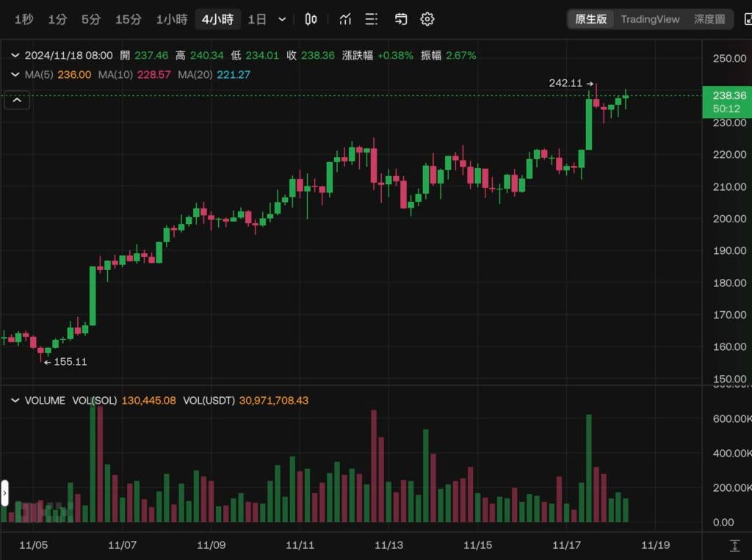Click the 200.00 price axis label

coord(729,219)
